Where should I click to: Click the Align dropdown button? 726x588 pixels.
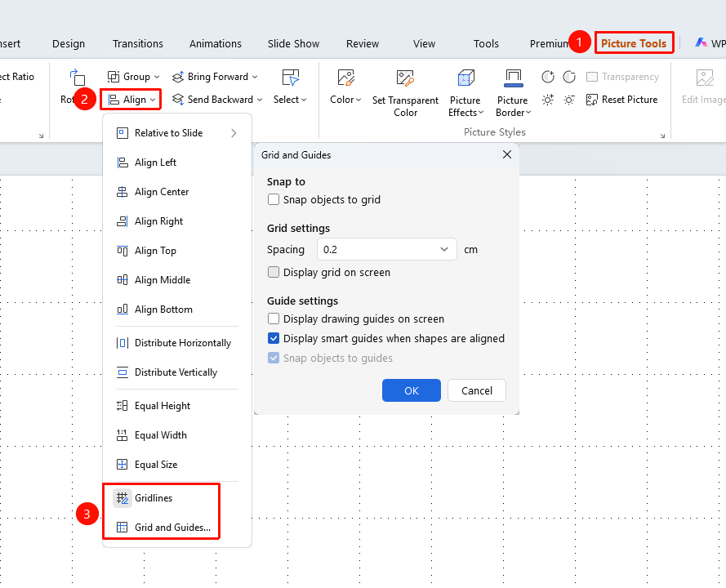(x=131, y=100)
